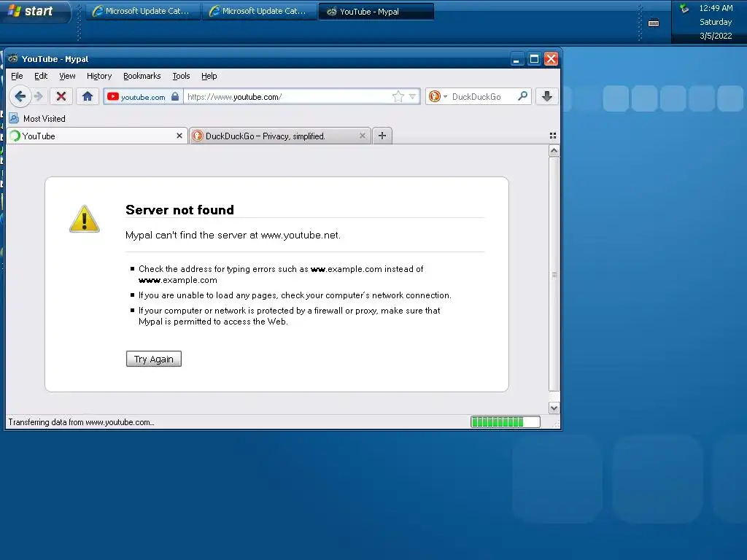The height and width of the screenshot is (560, 747).
Task: Click the YouTube - Mypal taskbar button
Action: click(x=376, y=12)
